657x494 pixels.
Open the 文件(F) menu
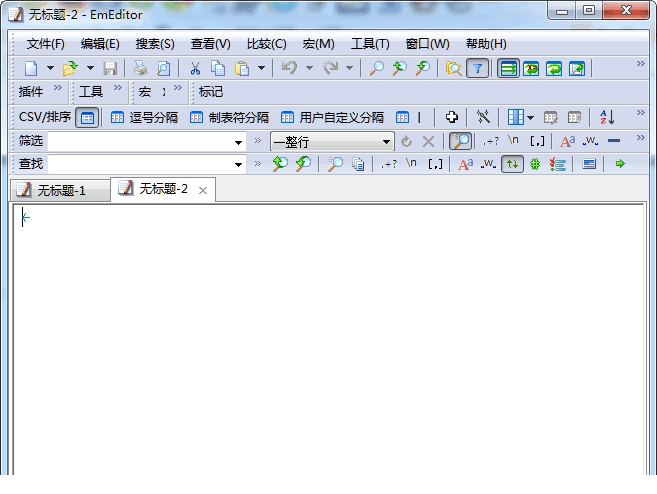pyautogui.click(x=46, y=44)
